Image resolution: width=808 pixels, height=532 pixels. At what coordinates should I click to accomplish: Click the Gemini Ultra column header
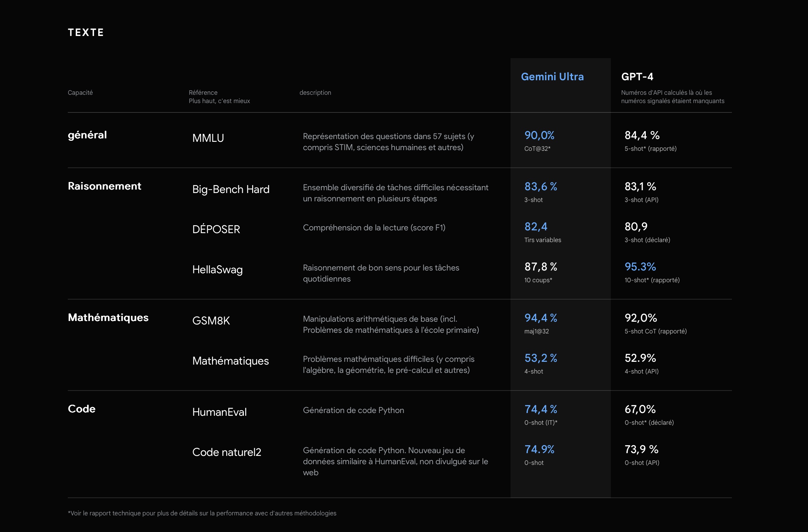pos(552,76)
